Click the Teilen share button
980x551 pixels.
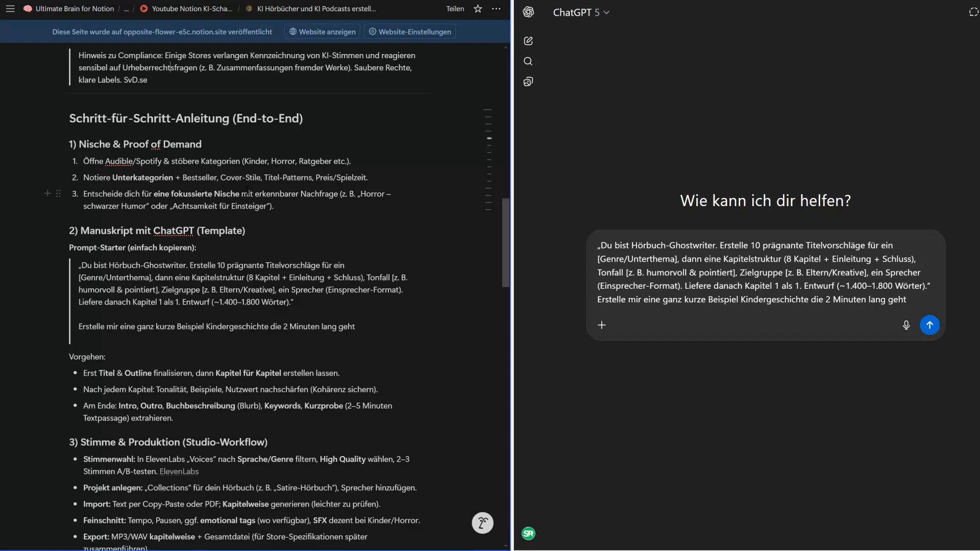pos(455,9)
